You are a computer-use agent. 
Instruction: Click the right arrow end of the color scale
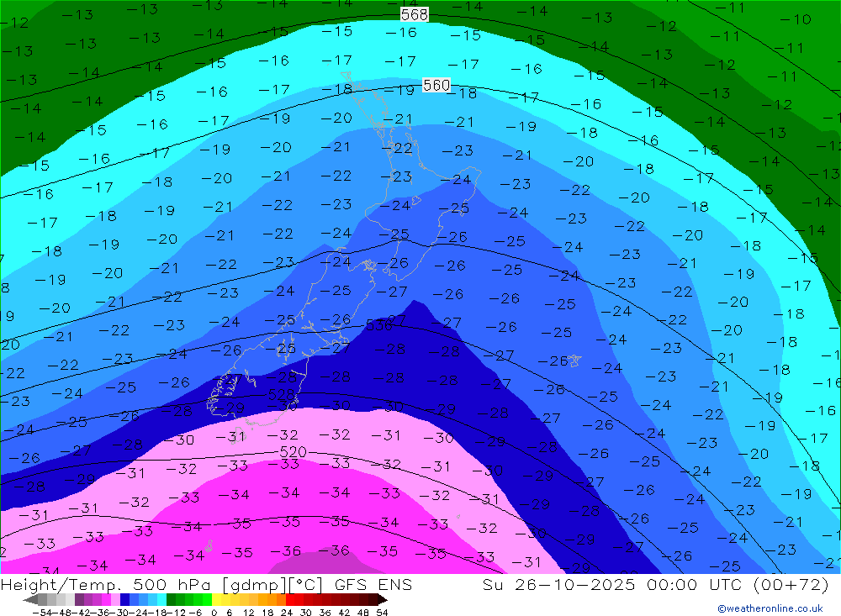pyautogui.click(x=382, y=600)
